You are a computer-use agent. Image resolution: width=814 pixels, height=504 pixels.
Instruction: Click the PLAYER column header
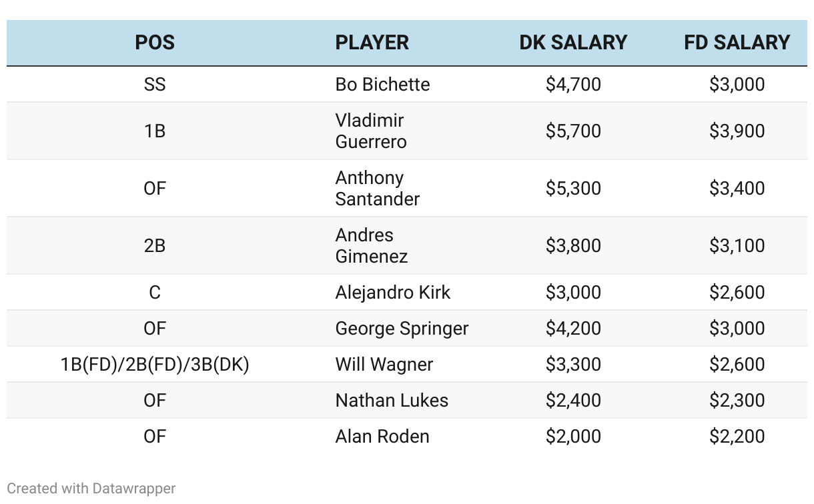point(372,43)
